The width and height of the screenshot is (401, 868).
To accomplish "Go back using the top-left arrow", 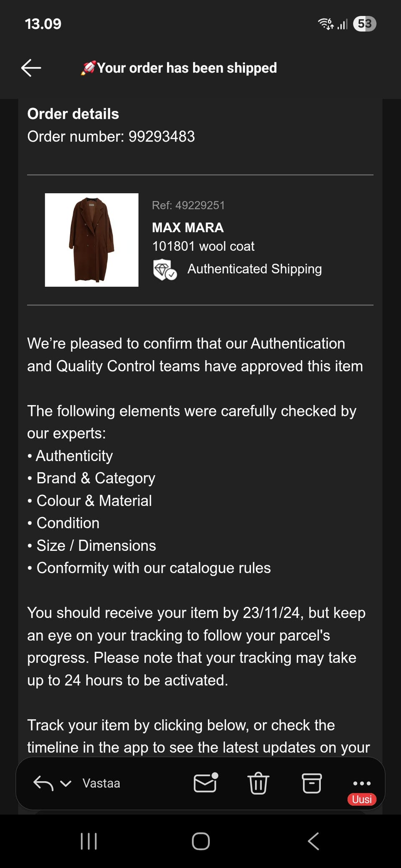I will point(31,68).
